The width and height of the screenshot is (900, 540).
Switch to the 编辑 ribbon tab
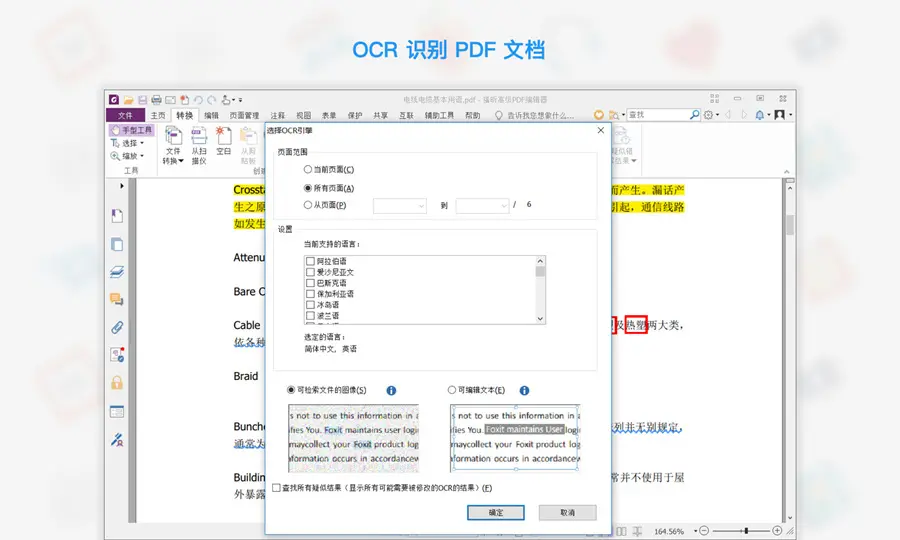[x=211, y=115]
